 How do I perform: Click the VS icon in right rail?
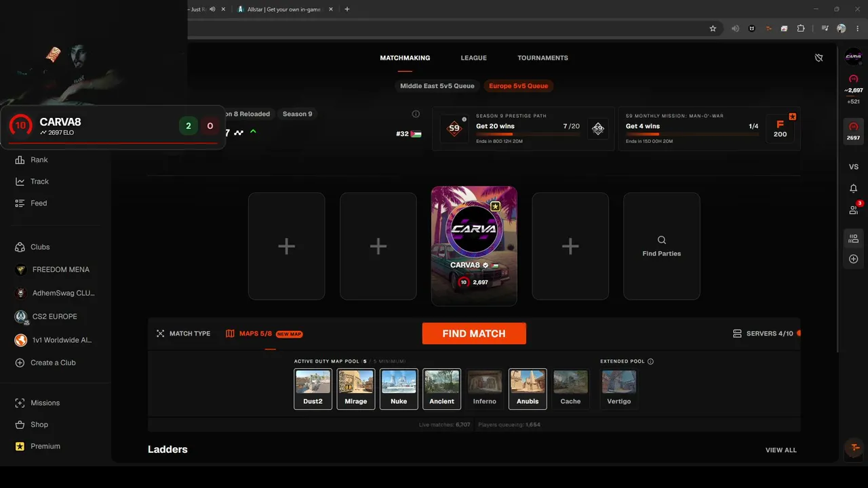tap(854, 167)
